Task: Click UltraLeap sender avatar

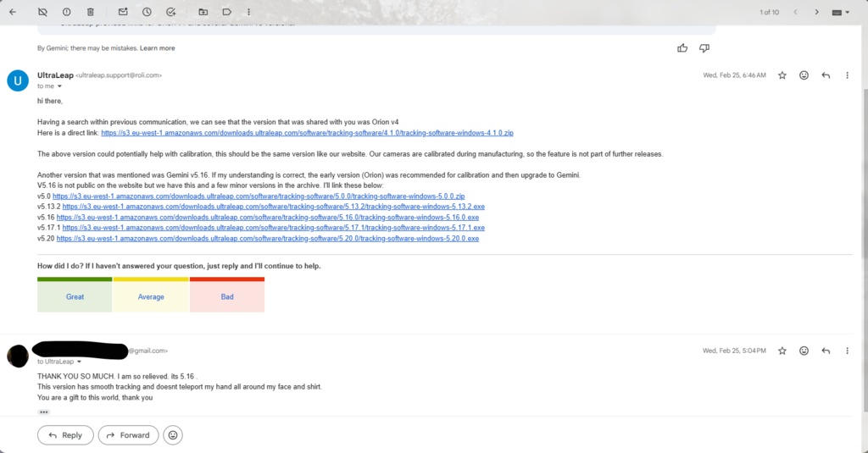Action: tap(18, 80)
